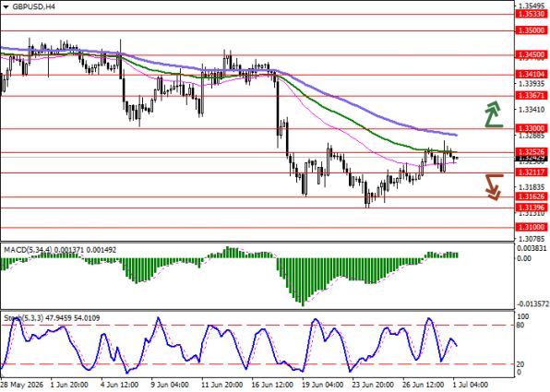
Task: Click the 1.31835 price scale value
Action: click(x=532, y=187)
